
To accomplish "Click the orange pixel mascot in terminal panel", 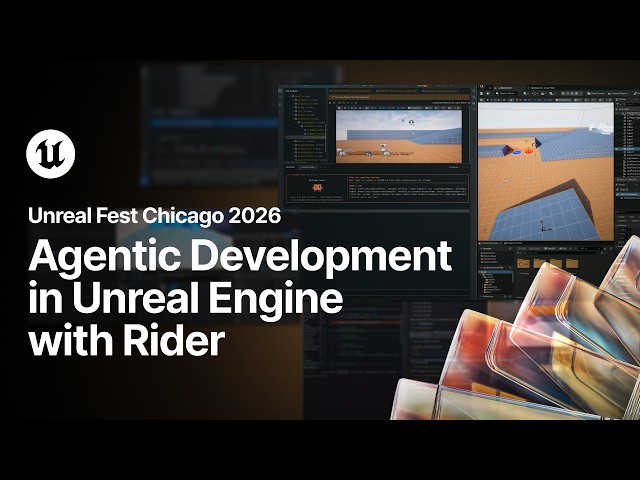I will (x=318, y=188).
